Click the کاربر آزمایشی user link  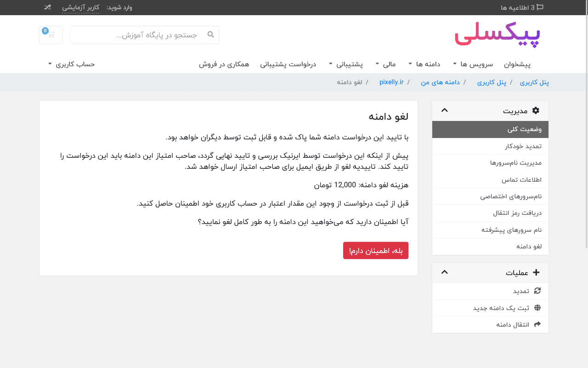coord(81,7)
